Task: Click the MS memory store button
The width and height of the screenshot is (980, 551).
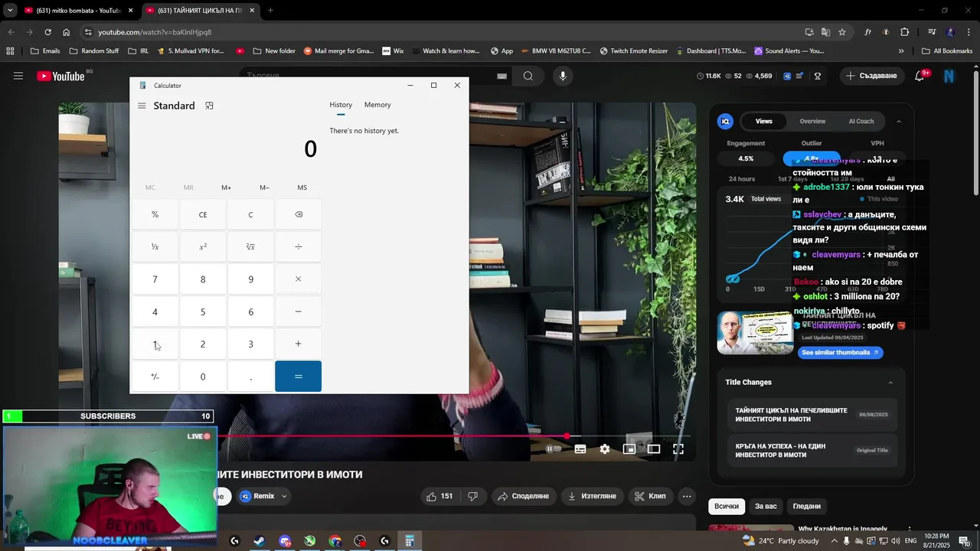Action: [x=302, y=187]
